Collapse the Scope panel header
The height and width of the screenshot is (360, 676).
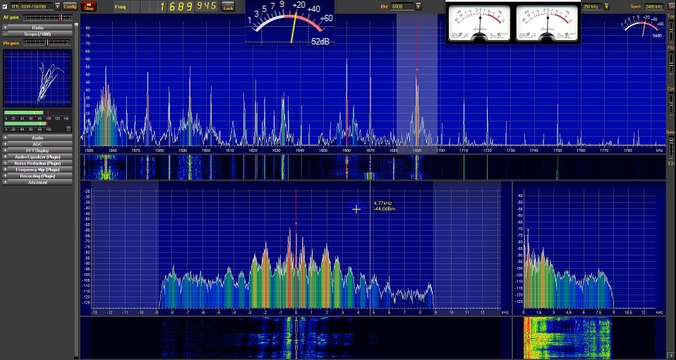pyautogui.click(x=38, y=34)
